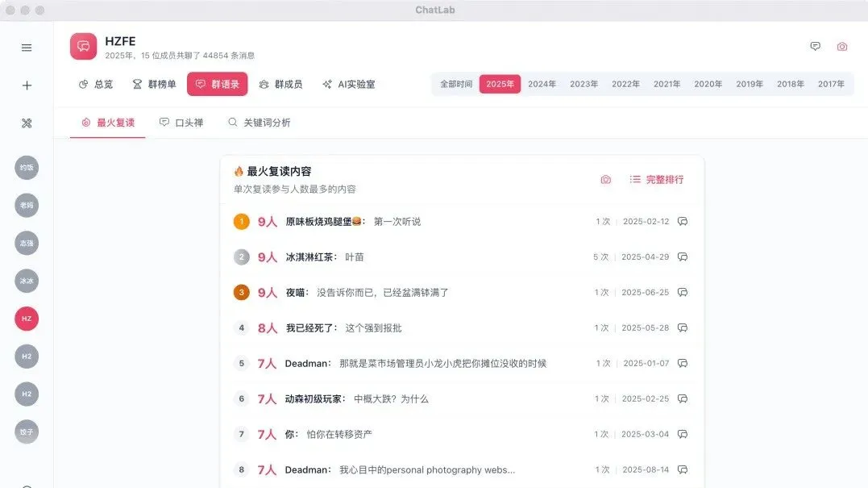Filter by year 2021年
The image size is (868, 488).
667,84
